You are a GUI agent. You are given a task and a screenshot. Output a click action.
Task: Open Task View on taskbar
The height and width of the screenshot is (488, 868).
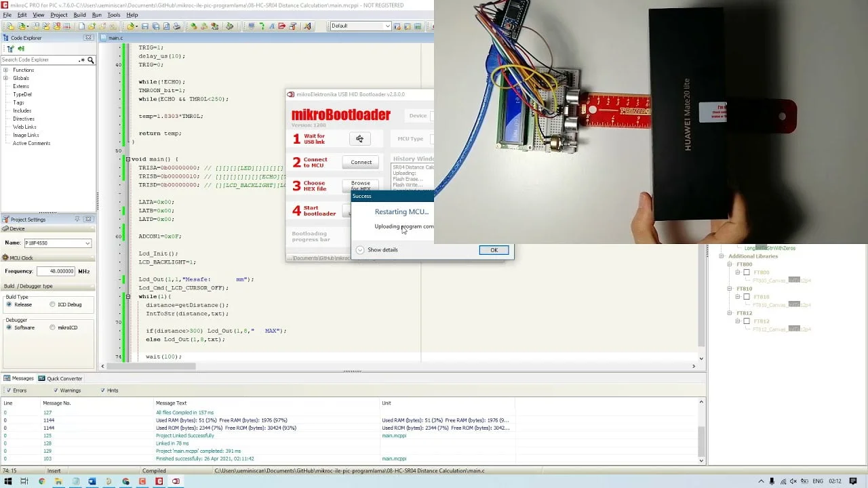click(x=24, y=481)
